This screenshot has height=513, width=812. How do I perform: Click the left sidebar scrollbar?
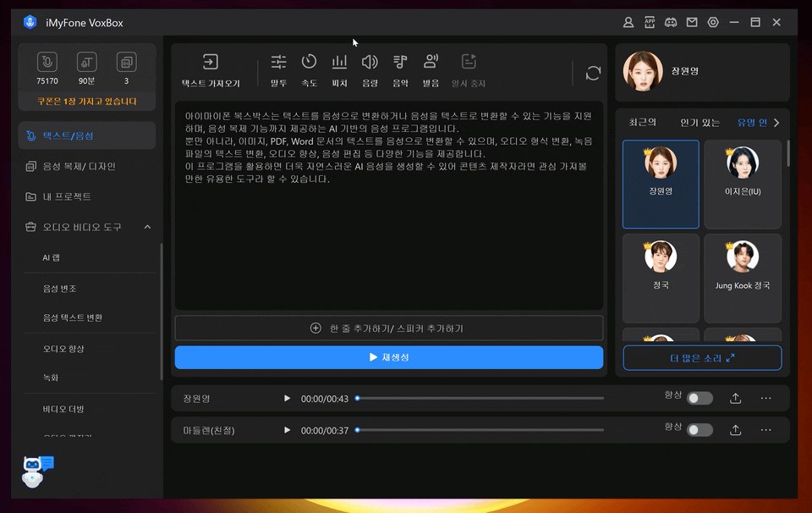(x=162, y=311)
